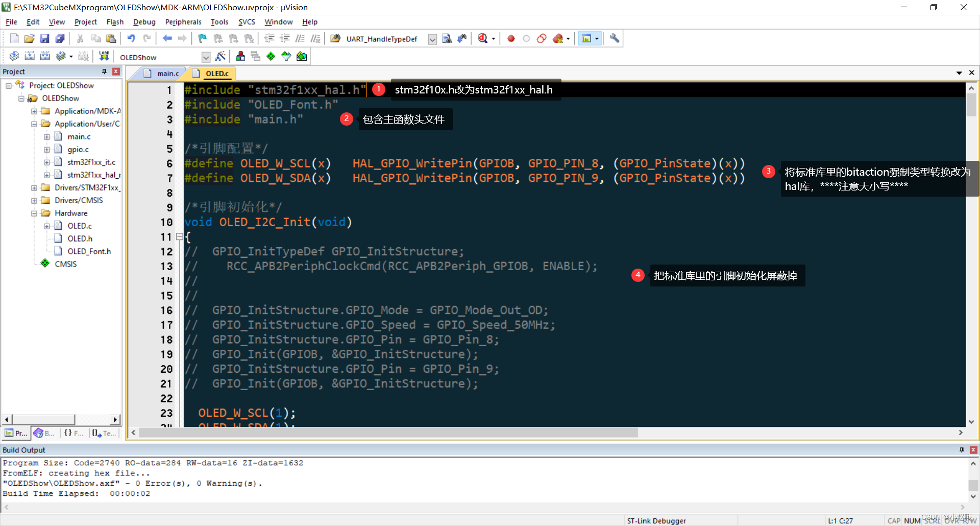Create a new file with the New icon

click(x=14, y=38)
